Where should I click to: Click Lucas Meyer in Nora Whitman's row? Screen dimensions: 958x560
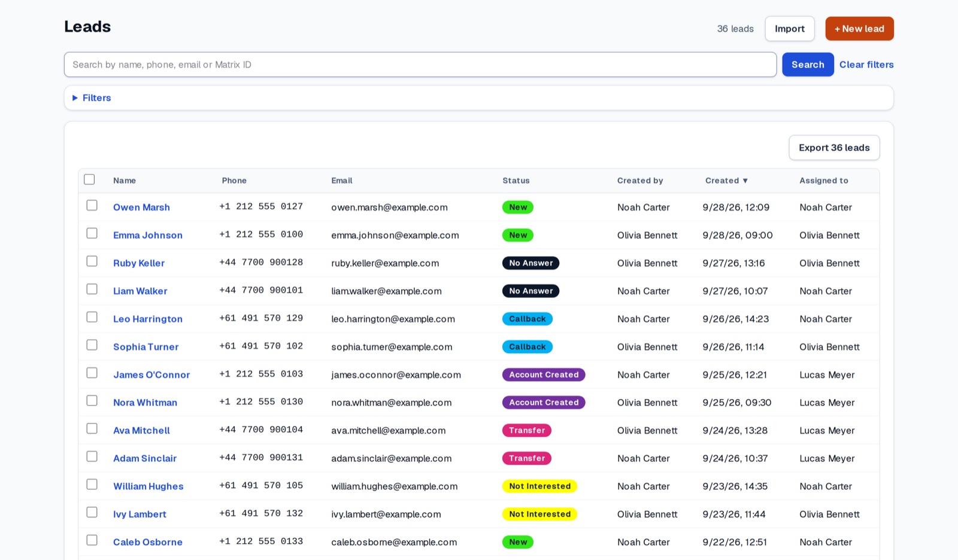827,403
